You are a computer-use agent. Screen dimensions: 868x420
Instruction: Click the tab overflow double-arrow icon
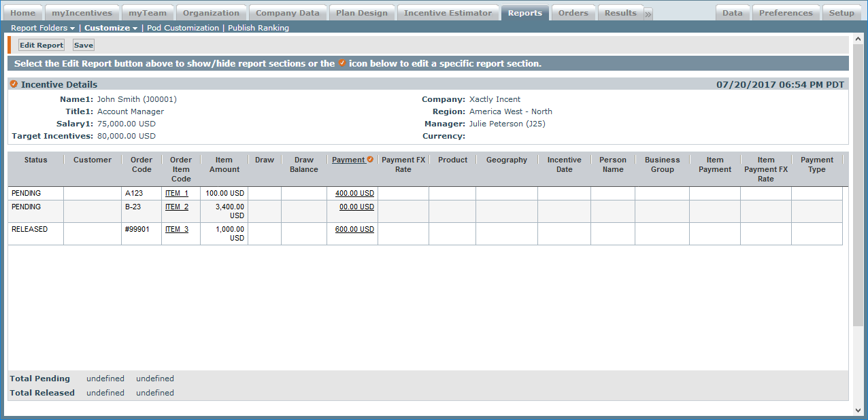click(648, 14)
